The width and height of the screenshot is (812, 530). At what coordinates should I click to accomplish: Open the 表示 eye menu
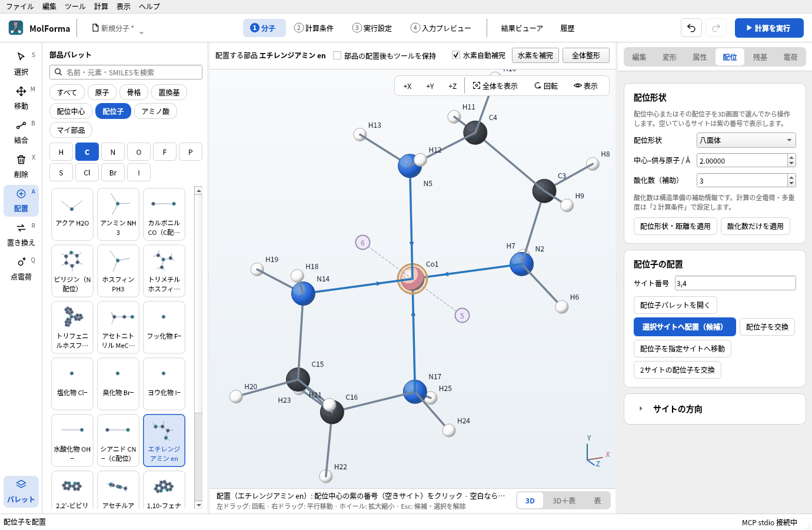586,86
